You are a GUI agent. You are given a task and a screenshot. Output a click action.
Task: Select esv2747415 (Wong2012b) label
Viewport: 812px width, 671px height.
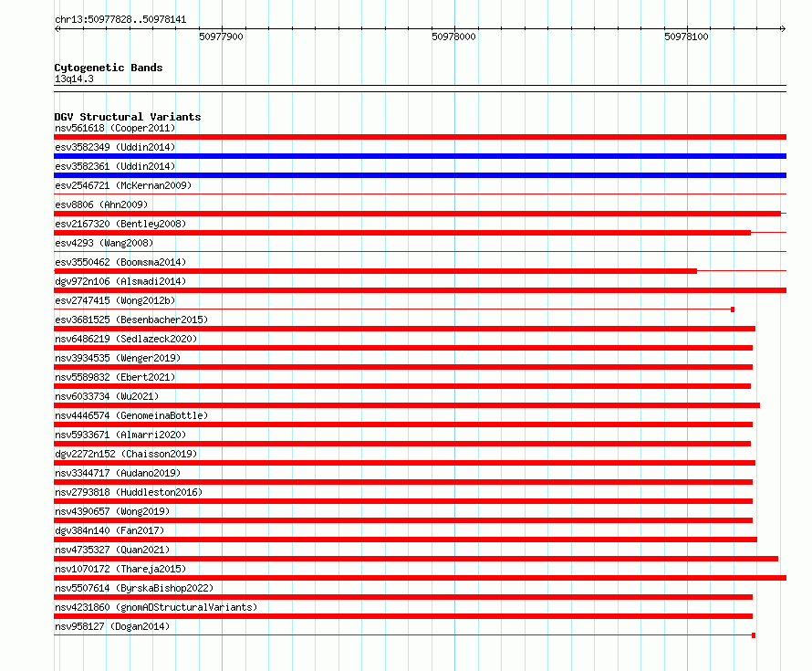pos(115,300)
